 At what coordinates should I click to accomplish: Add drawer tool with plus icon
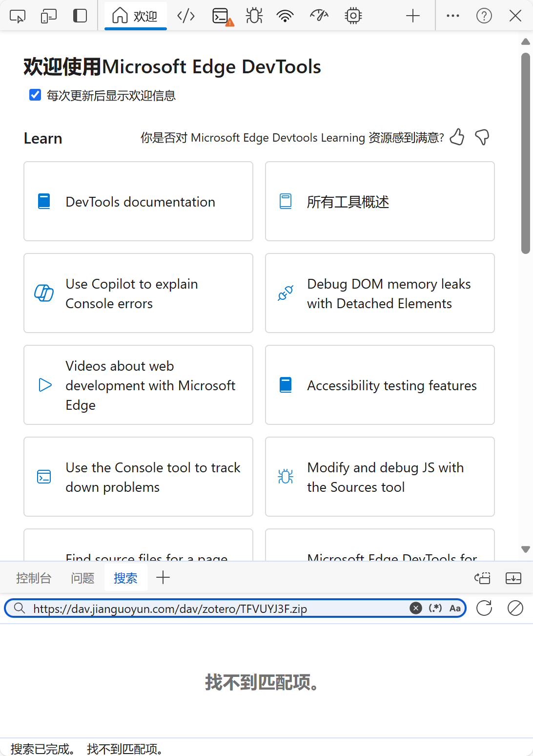click(x=163, y=578)
